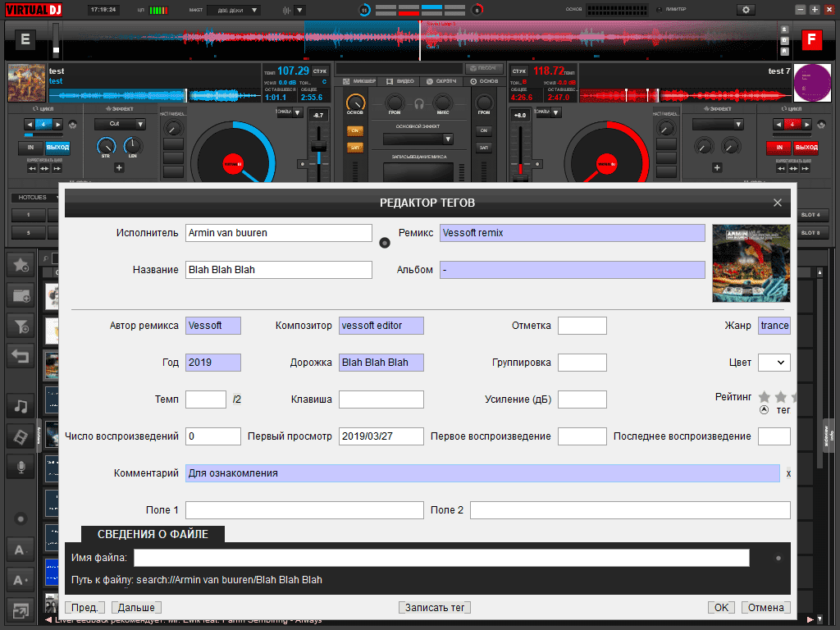
Task: Click left deck STR effect knob
Action: pyautogui.click(x=106, y=146)
